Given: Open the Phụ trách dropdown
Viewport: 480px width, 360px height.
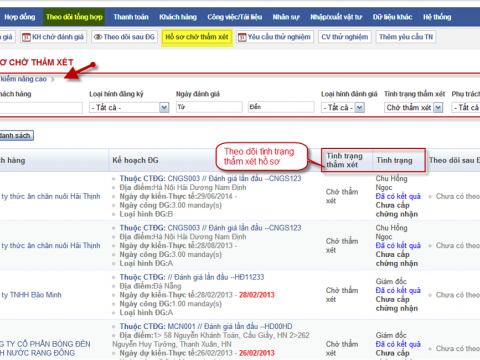Looking at the screenshot, I should pos(466,108).
